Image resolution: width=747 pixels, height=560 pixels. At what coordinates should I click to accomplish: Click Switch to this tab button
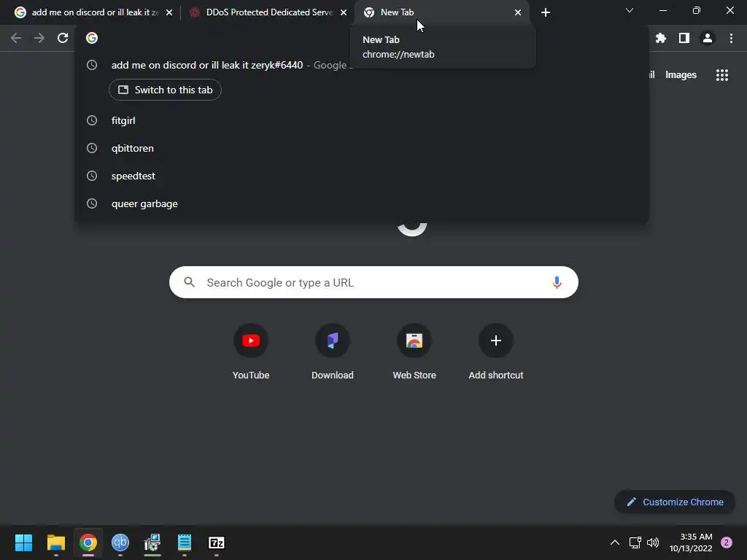(x=165, y=90)
